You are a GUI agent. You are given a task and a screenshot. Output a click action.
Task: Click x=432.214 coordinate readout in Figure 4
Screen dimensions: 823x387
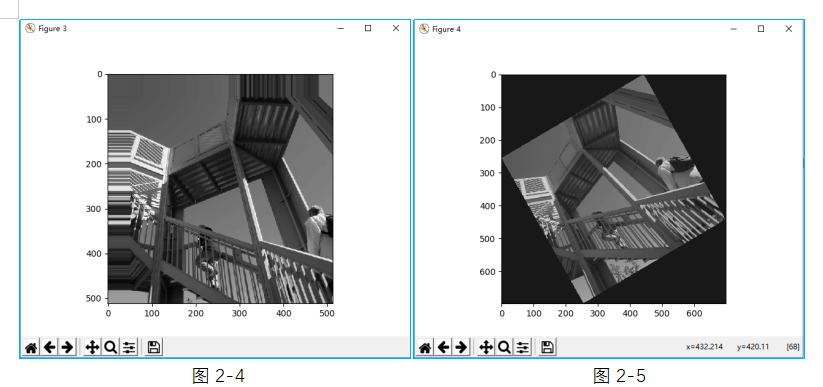704,347
